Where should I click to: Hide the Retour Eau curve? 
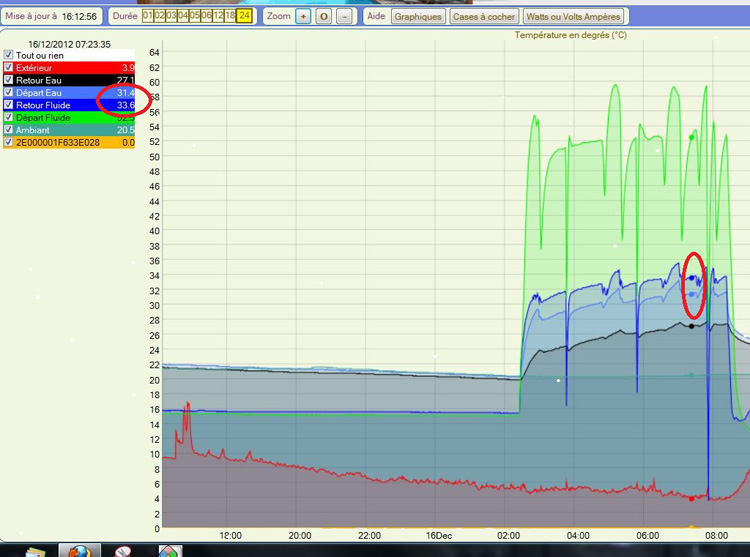9,80
